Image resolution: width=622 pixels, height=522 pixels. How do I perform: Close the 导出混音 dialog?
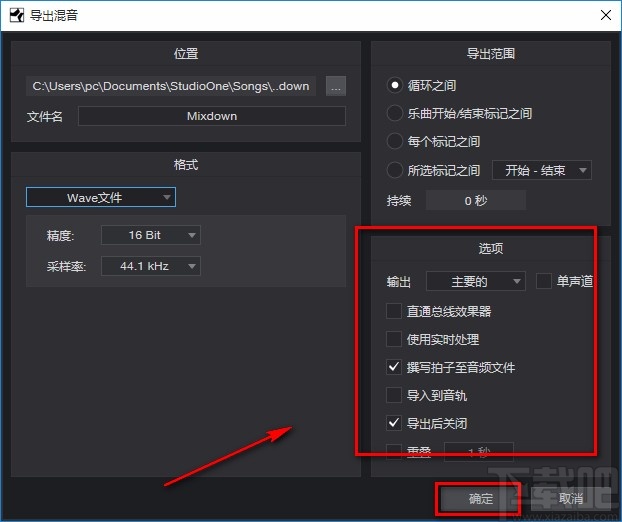pos(606,15)
